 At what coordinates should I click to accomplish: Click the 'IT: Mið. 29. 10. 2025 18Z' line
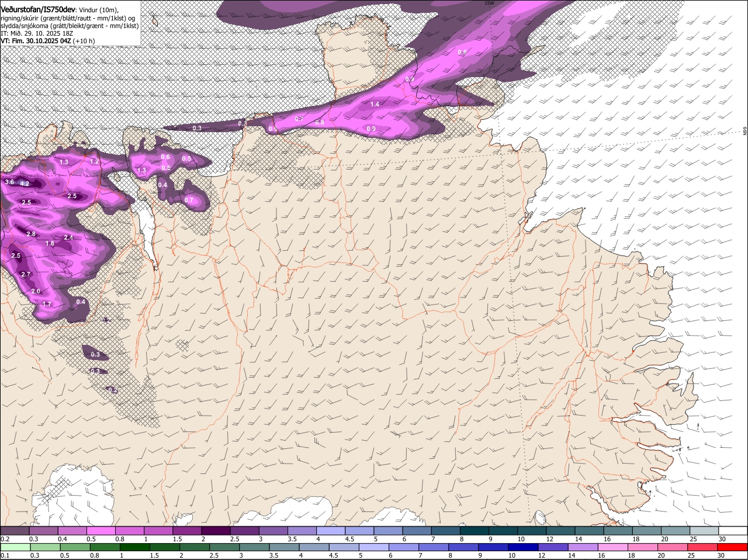(x=37, y=33)
